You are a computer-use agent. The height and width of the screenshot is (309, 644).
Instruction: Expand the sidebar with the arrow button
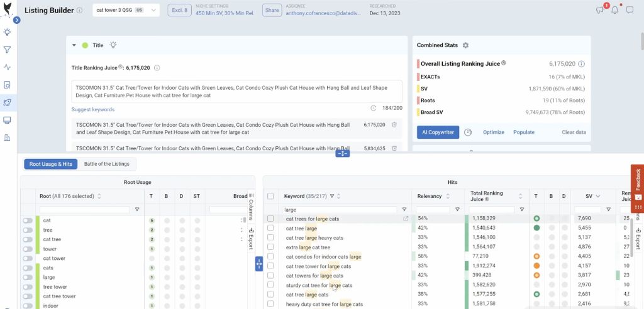(16, 19)
